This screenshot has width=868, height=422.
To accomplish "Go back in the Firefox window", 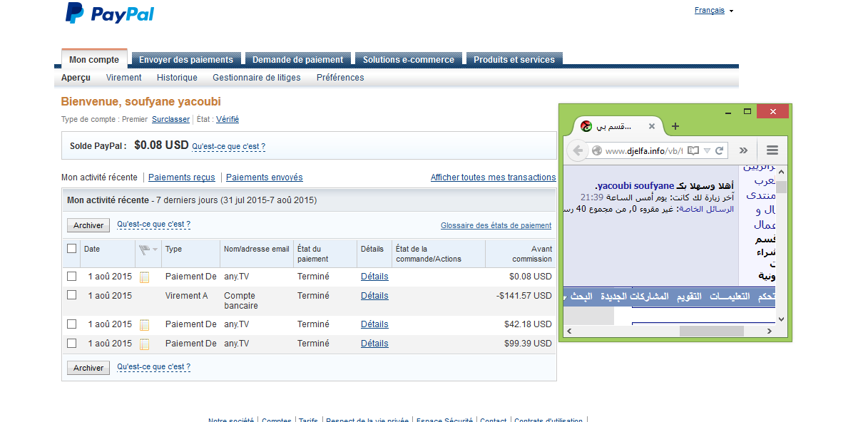I will click(577, 150).
